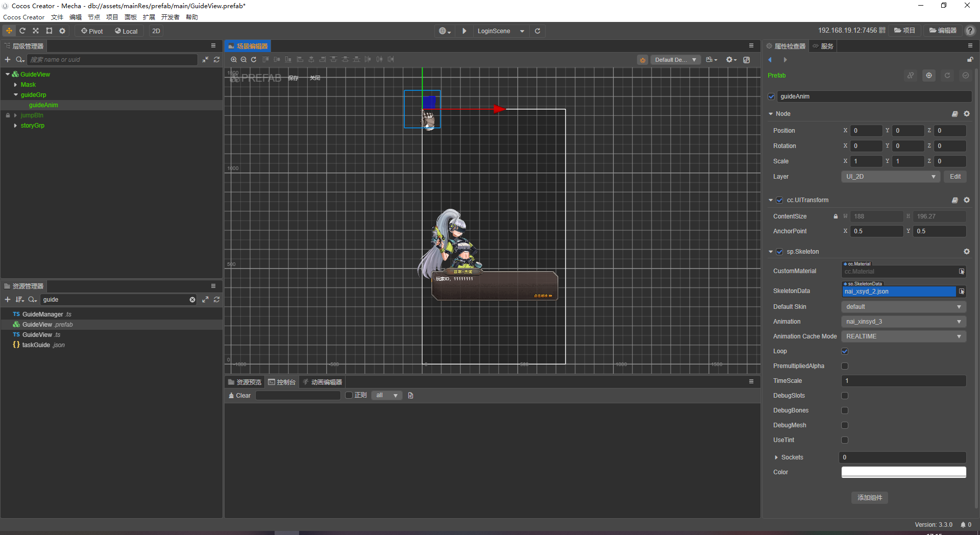Open the Animation dropdown
Viewport: 980px width, 535px height.
(903, 322)
